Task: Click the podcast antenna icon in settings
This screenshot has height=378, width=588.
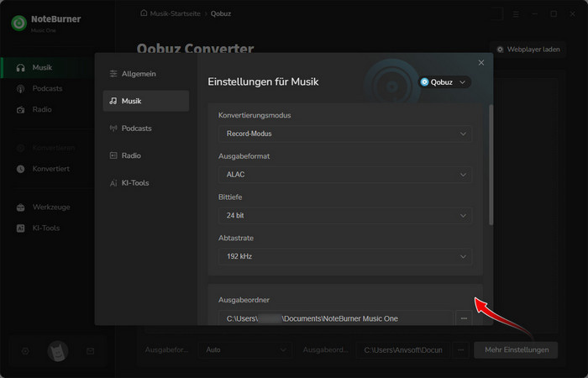Action: point(113,129)
